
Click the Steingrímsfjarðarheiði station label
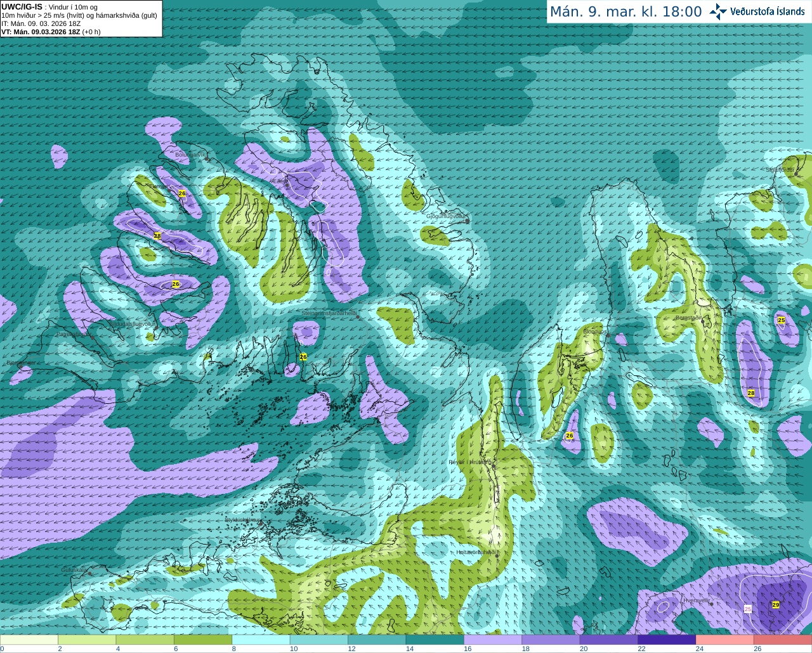[329, 313]
